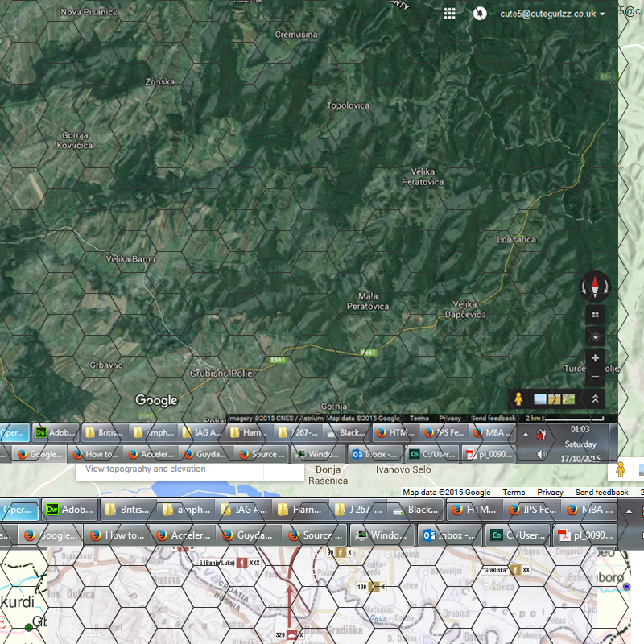Click the Velika Dapčevica map label

(465, 309)
